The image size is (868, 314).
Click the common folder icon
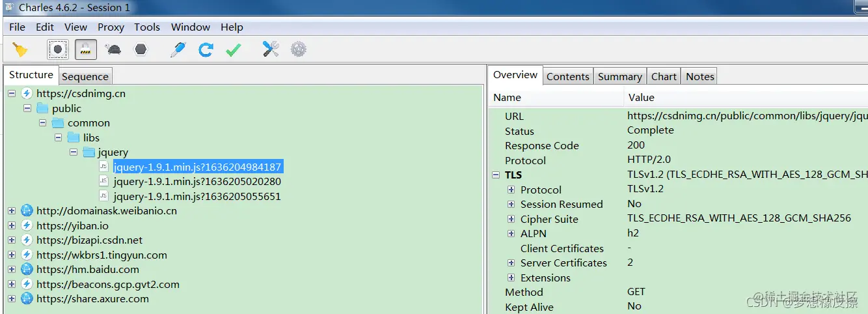pyautogui.click(x=58, y=122)
